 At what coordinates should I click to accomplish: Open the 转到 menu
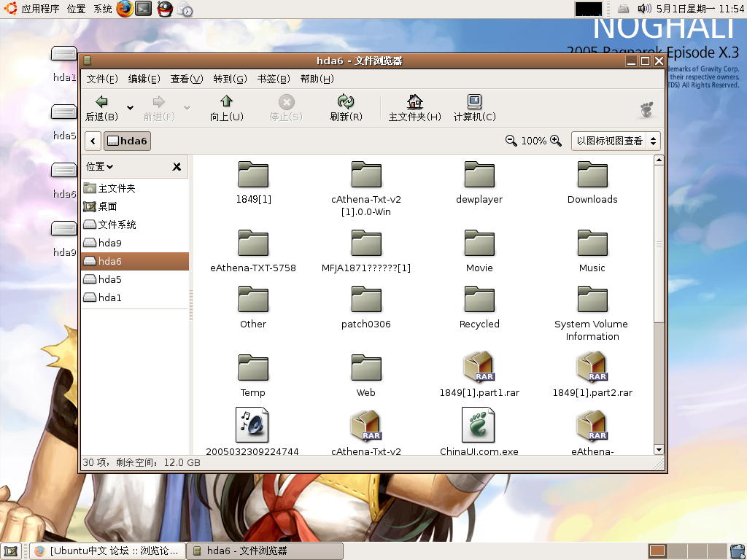point(230,79)
